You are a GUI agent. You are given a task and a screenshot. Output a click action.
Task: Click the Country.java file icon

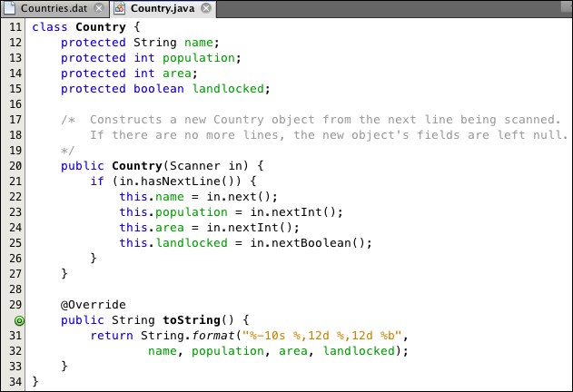tap(119, 8)
